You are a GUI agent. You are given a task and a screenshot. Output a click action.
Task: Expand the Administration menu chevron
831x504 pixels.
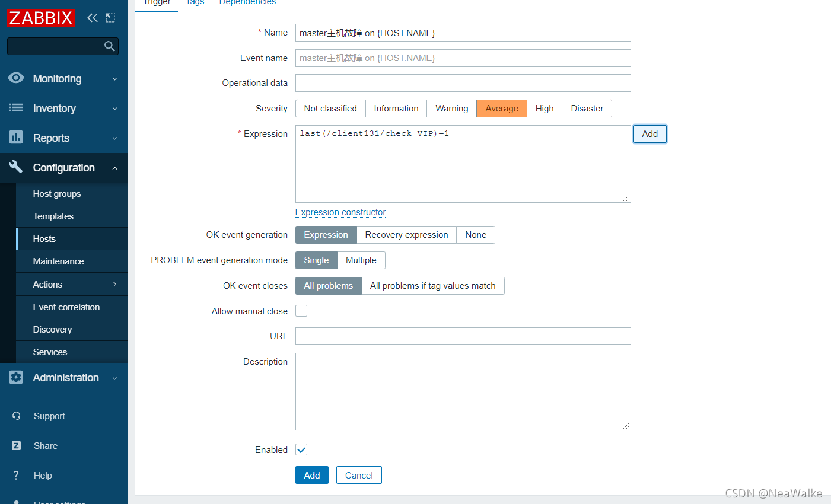coord(115,378)
